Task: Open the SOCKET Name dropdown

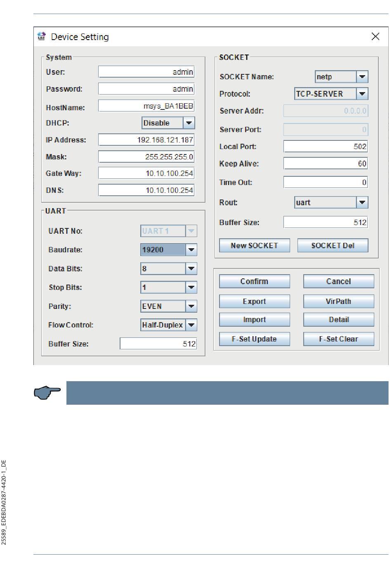Action: 341,76
